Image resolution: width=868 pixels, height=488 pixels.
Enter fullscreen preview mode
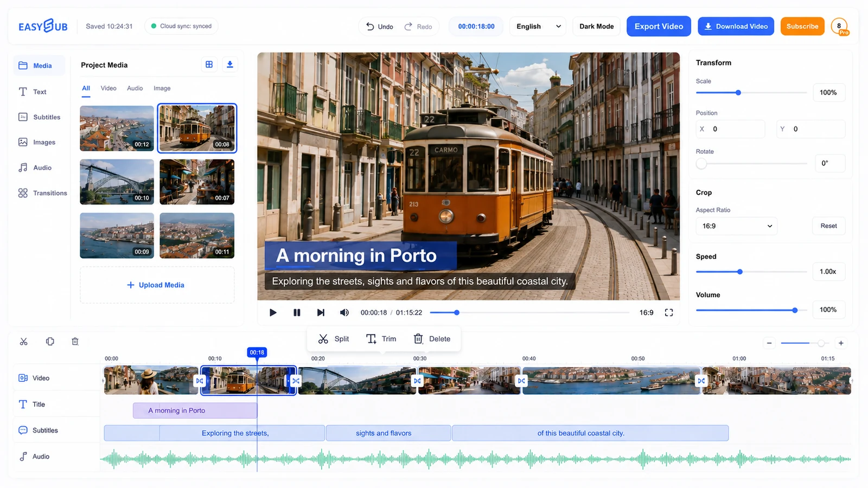669,312
